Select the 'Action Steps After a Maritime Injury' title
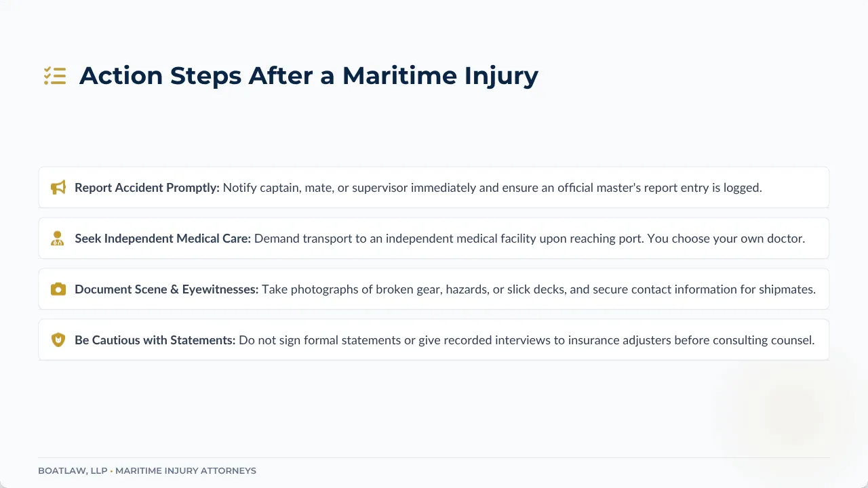Viewport: 868px width, 488px height. point(309,75)
